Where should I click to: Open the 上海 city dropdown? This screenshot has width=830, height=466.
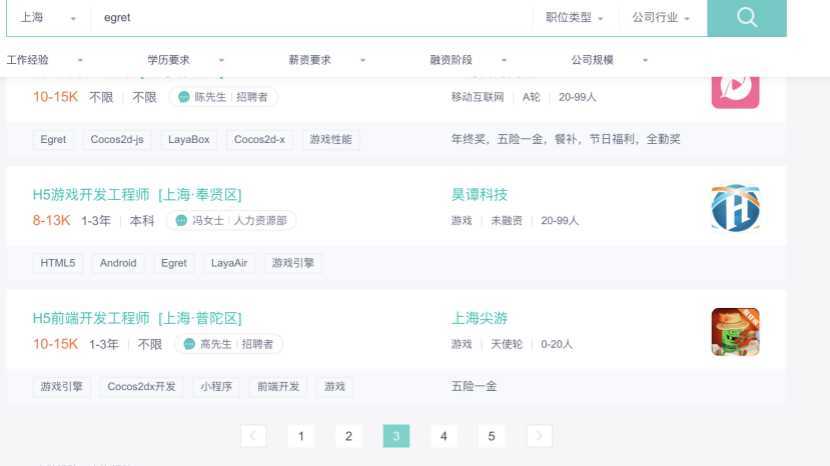pyautogui.click(x=48, y=17)
